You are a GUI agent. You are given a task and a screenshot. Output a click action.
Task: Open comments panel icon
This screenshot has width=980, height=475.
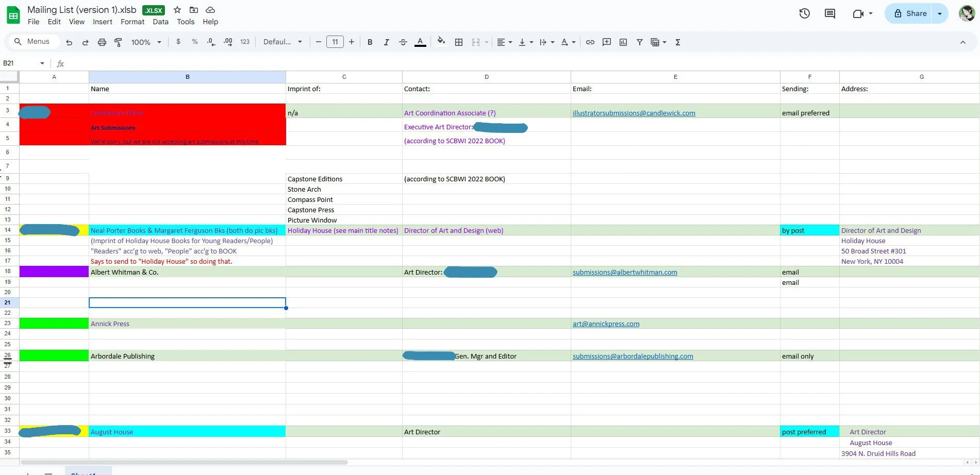click(830, 13)
